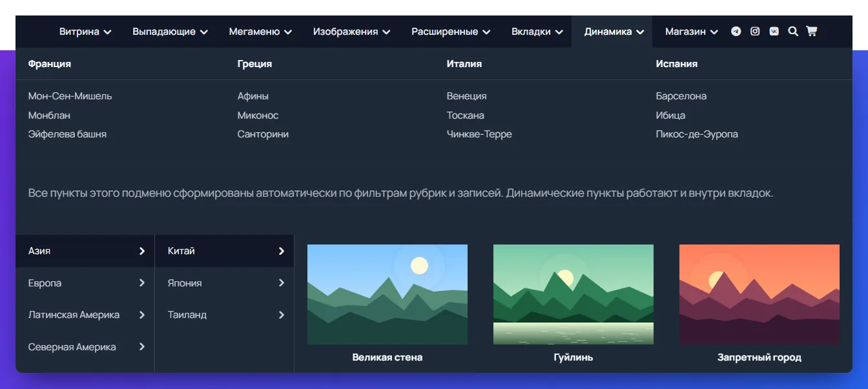Click the arrow next to Китай
This screenshot has width=868, height=389.
click(x=282, y=251)
